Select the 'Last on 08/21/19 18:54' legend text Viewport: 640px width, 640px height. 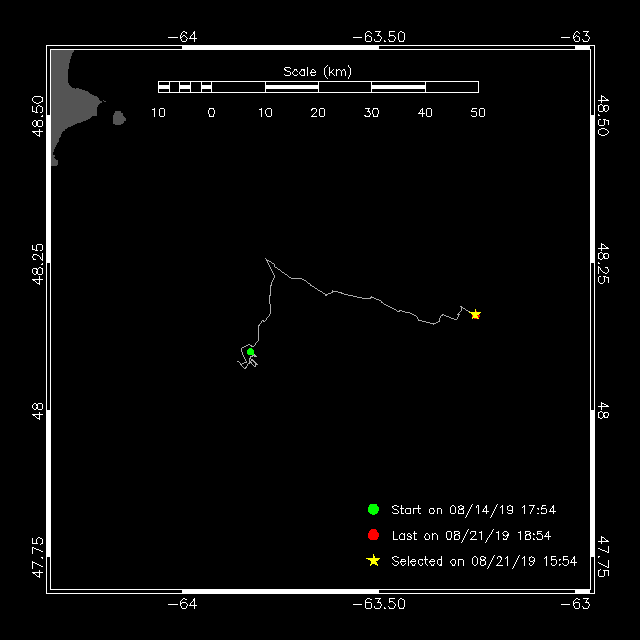(x=471, y=536)
